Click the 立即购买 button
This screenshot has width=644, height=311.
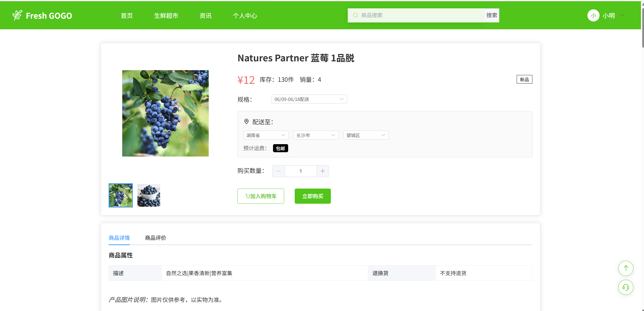[x=313, y=196]
